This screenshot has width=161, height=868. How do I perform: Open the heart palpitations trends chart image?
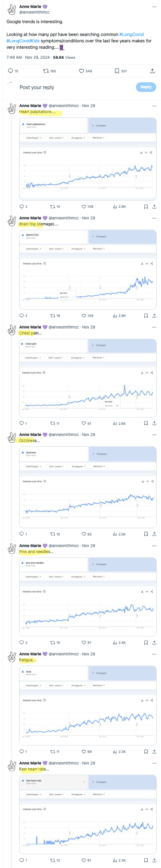coord(88,159)
